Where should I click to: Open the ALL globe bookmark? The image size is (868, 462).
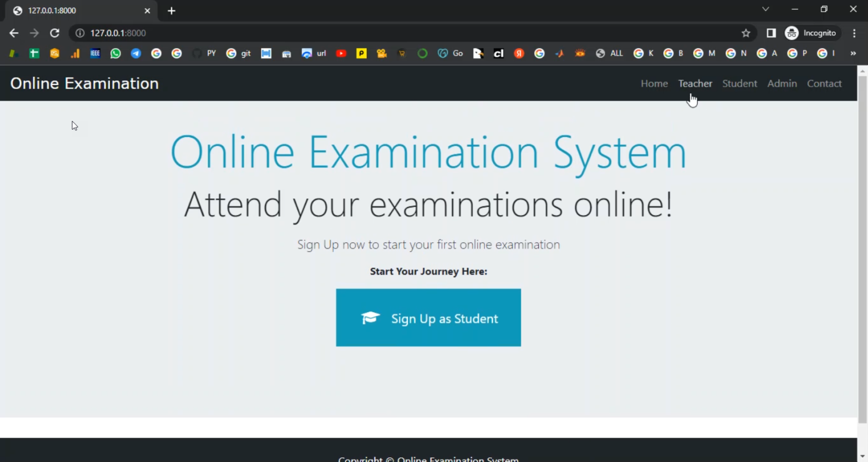tap(609, 53)
